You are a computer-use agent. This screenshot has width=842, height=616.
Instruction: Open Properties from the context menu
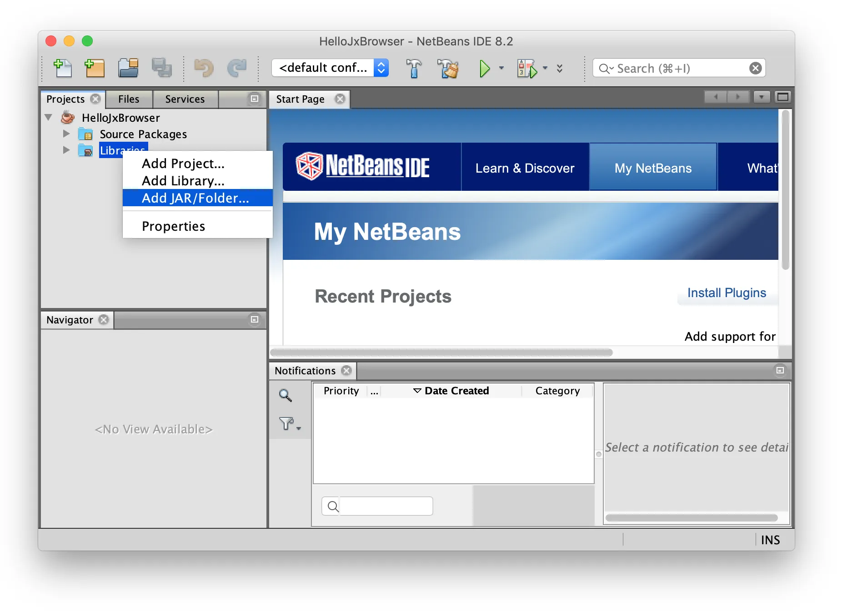click(197, 226)
